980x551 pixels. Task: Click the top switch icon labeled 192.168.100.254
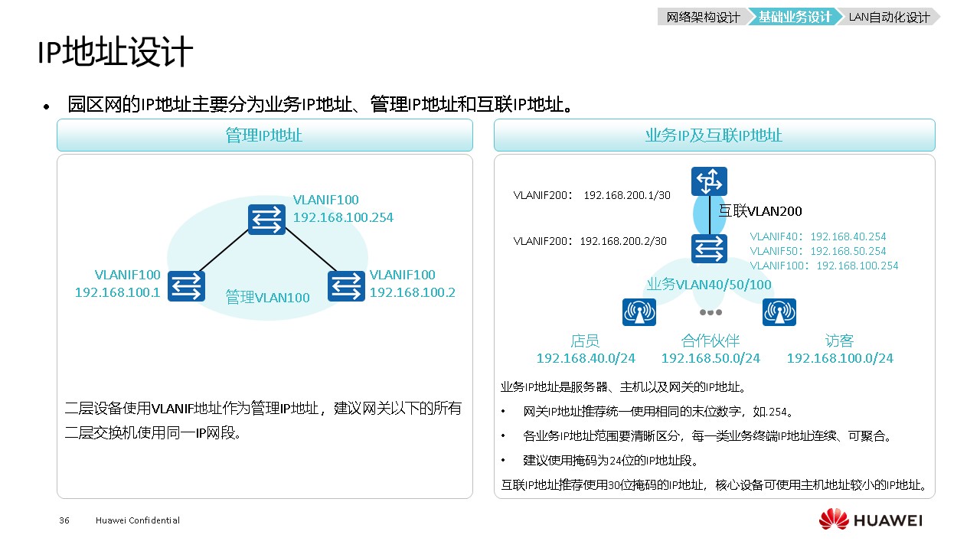[266, 220]
